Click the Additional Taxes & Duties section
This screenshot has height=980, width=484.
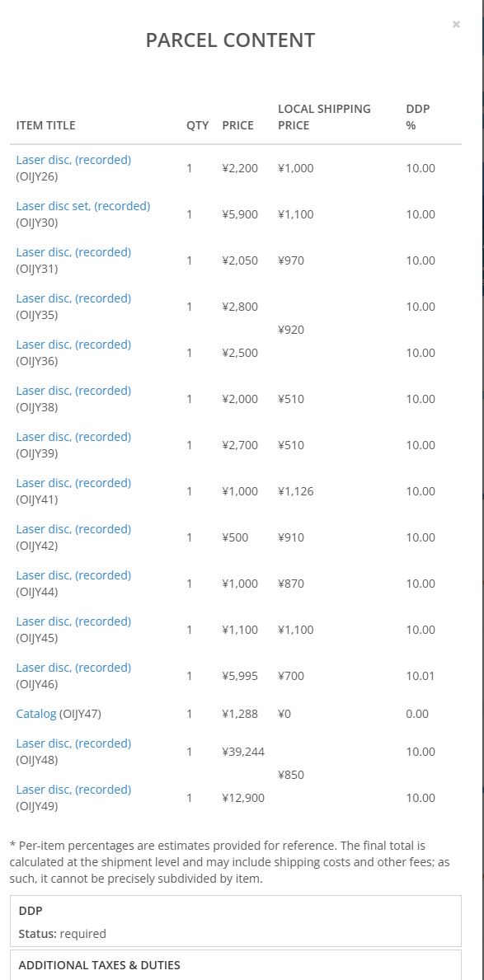coord(236,965)
